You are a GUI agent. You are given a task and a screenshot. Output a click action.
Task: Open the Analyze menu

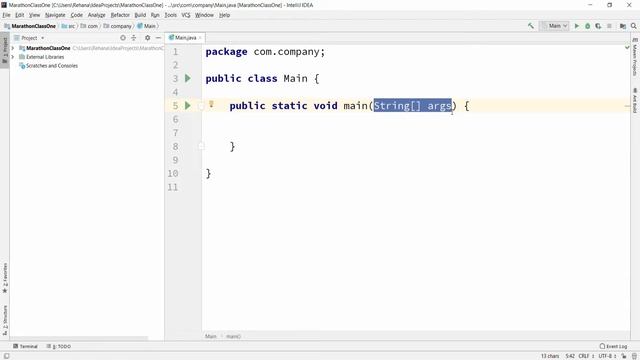pyautogui.click(x=97, y=15)
